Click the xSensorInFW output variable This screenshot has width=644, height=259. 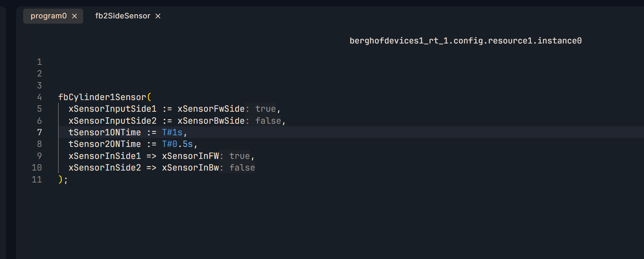190,156
